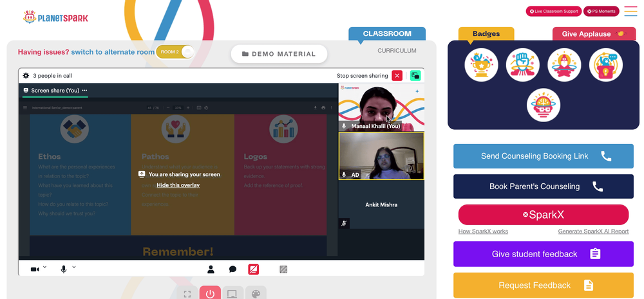The width and height of the screenshot is (644, 299).
Task: Select Manaal Khalil (You) video tile
Action: 381,107
